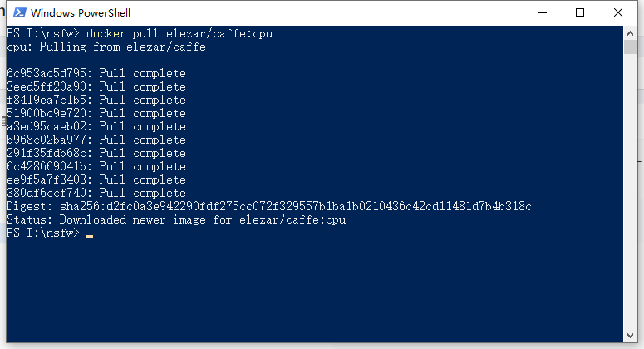The image size is (644, 349).
Task: Click the Windows PowerShell title text
Action: click(x=81, y=12)
